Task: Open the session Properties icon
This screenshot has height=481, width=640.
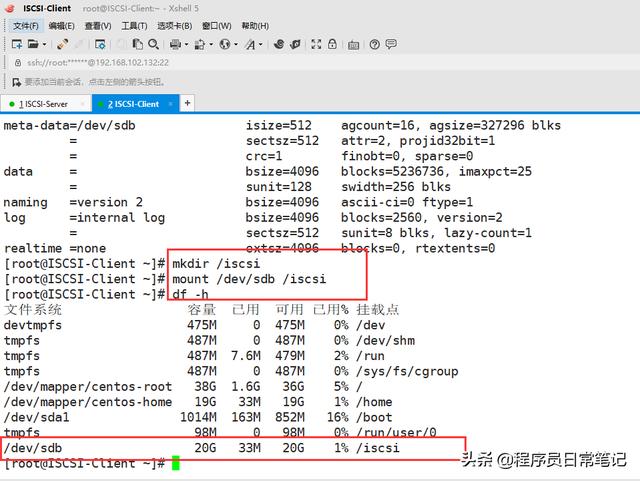Action: click(100, 44)
